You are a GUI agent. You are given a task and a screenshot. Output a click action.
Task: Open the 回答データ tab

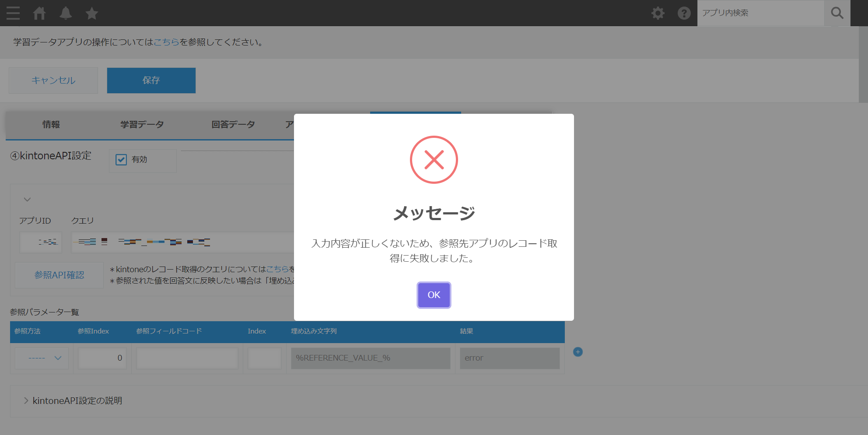click(233, 125)
